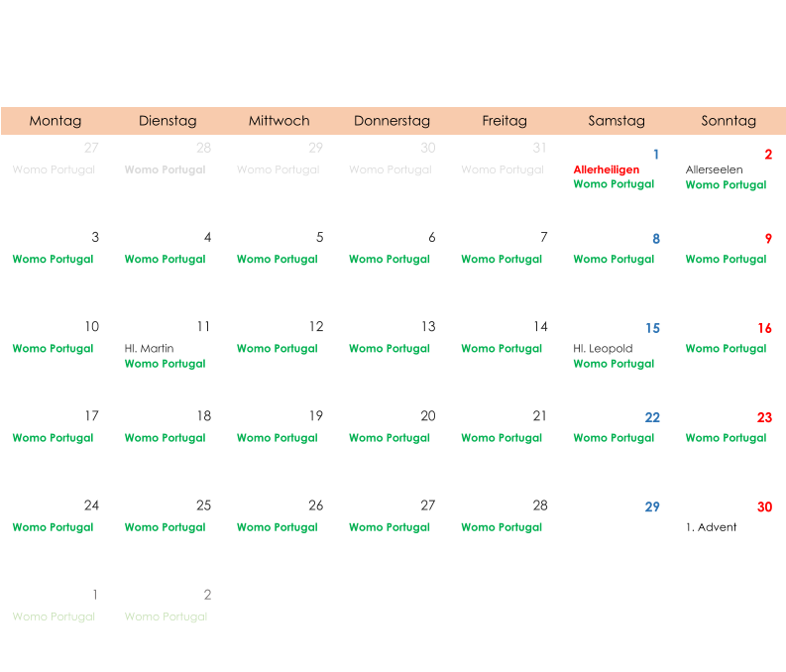Click the blue Saturday date number 29
The image size is (786, 672).
point(652,507)
